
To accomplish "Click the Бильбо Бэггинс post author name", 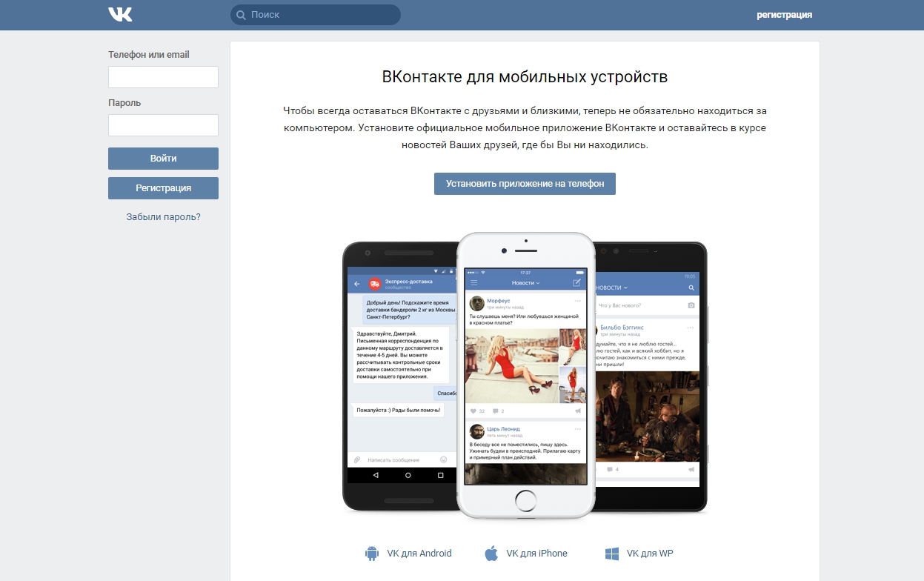I will (x=622, y=327).
